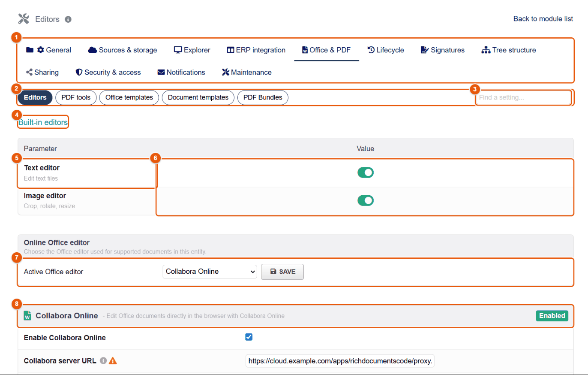The height and width of the screenshot is (375, 588).
Task: Click the green Enabled status badge
Action: [552, 316]
